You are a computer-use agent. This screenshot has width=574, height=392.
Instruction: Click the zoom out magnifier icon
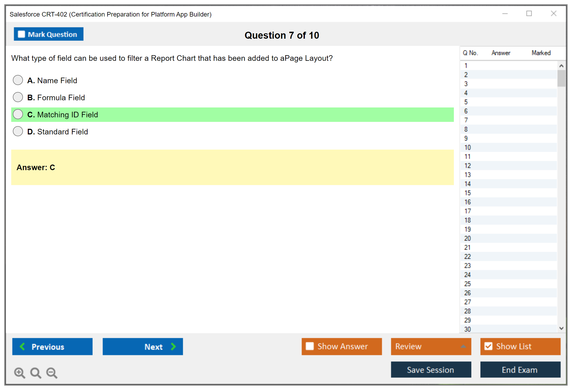point(52,373)
